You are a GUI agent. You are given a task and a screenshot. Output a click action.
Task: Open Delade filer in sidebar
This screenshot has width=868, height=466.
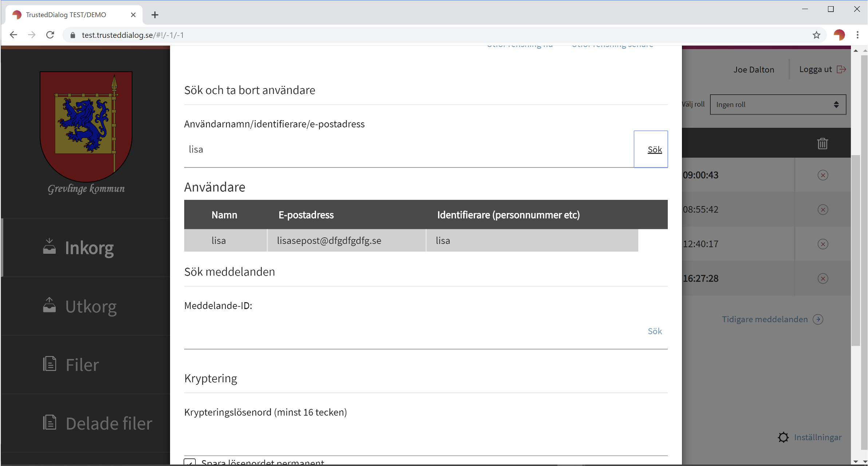click(x=108, y=423)
